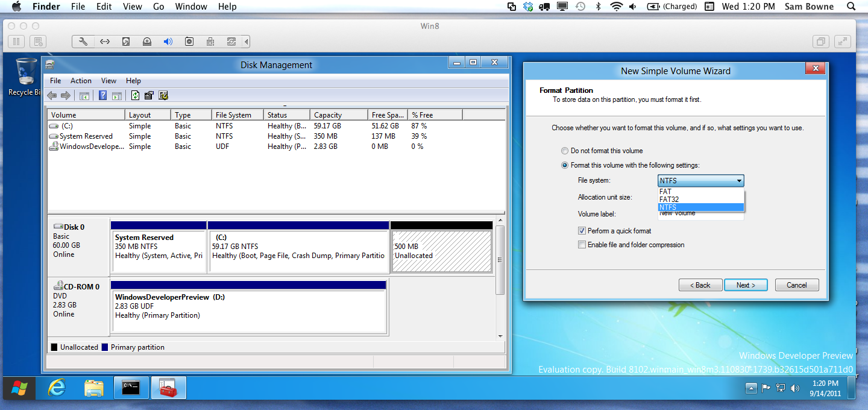The width and height of the screenshot is (868, 410).
Task: Open the View menu in Disk Management
Action: (x=108, y=81)
